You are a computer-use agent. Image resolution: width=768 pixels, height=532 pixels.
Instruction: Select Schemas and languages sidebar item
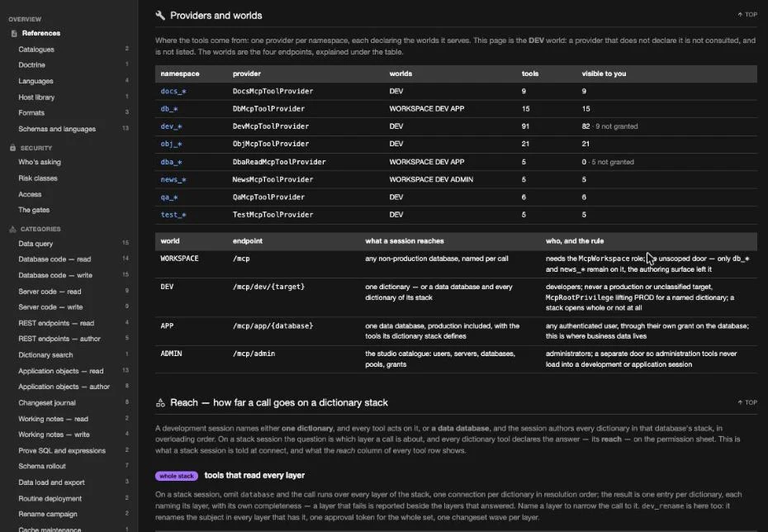[x=57, y=129]
